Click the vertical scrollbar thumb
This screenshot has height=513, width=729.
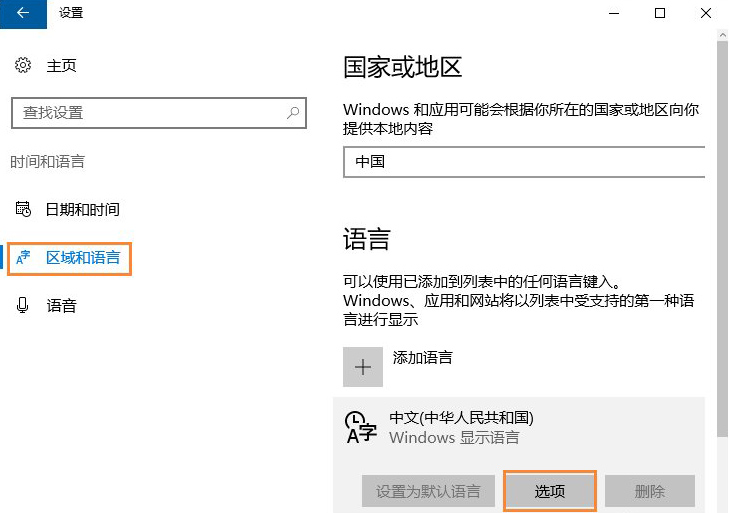coord(722,240)
